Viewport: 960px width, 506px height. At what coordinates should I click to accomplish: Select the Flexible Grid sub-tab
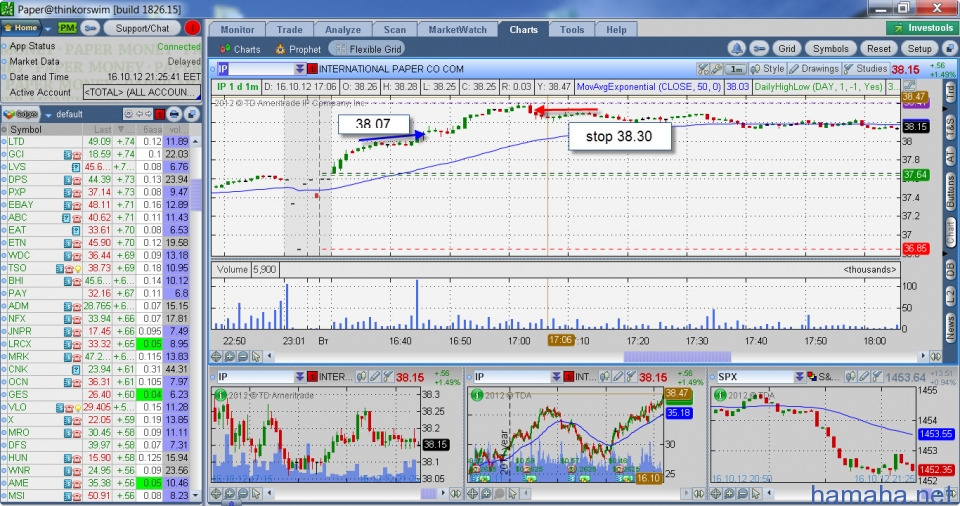tap(369, 49)
